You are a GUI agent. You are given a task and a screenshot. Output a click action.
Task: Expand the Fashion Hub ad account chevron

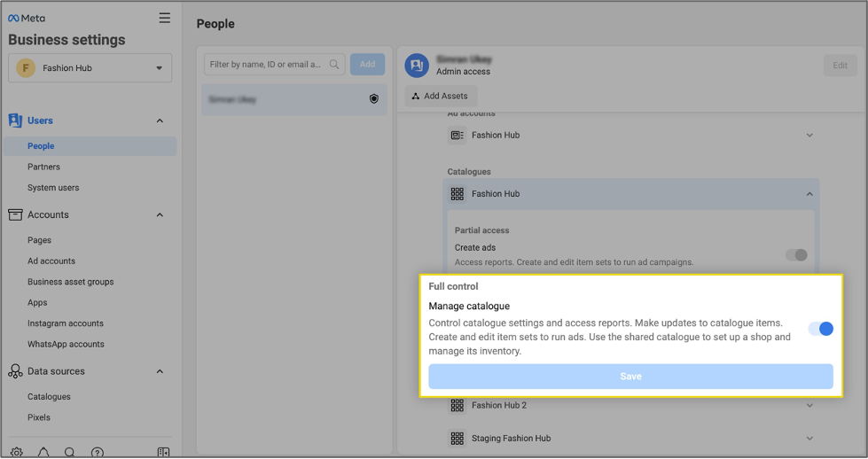click(809, 135)
